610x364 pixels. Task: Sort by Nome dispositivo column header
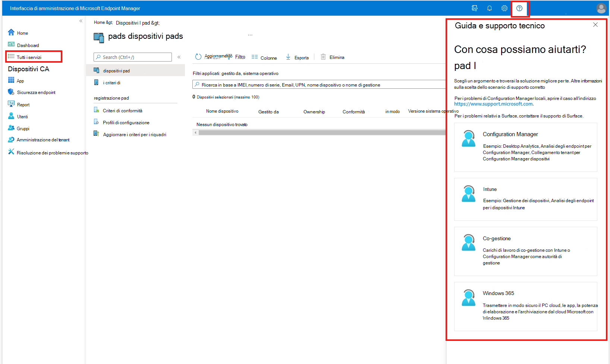coord(222,111)
